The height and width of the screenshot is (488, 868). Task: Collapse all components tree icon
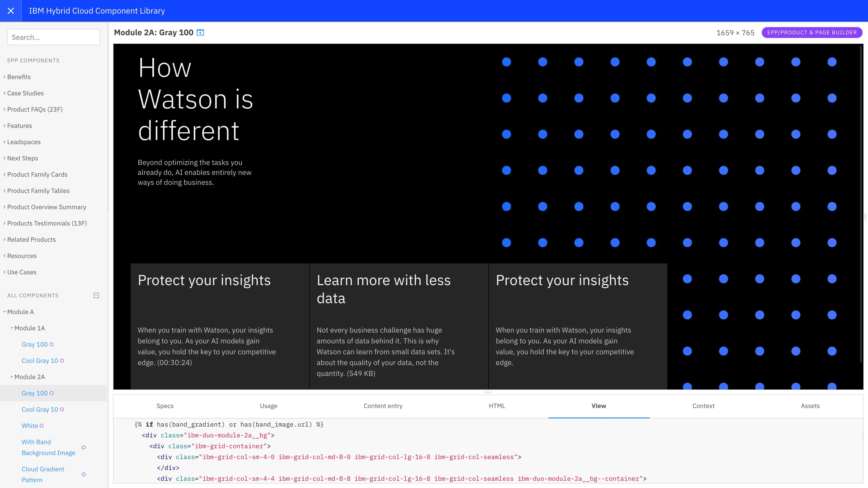click(96, 295)
